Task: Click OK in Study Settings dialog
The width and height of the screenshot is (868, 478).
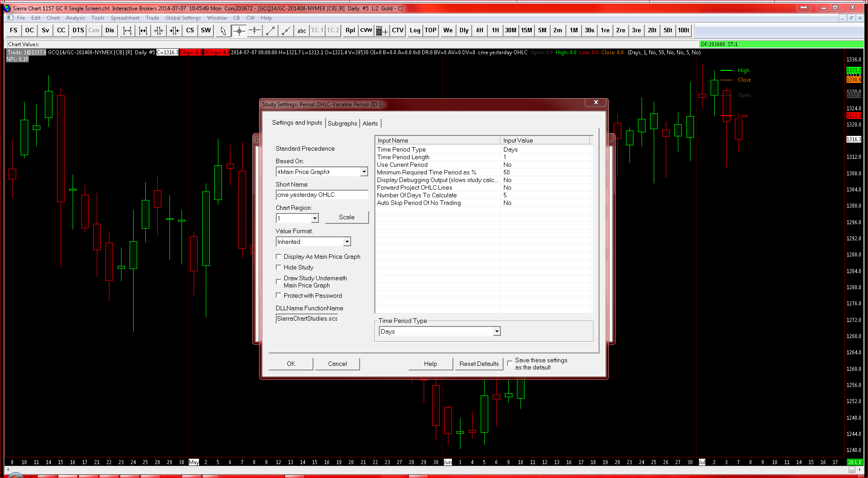Action: [291, 364]
